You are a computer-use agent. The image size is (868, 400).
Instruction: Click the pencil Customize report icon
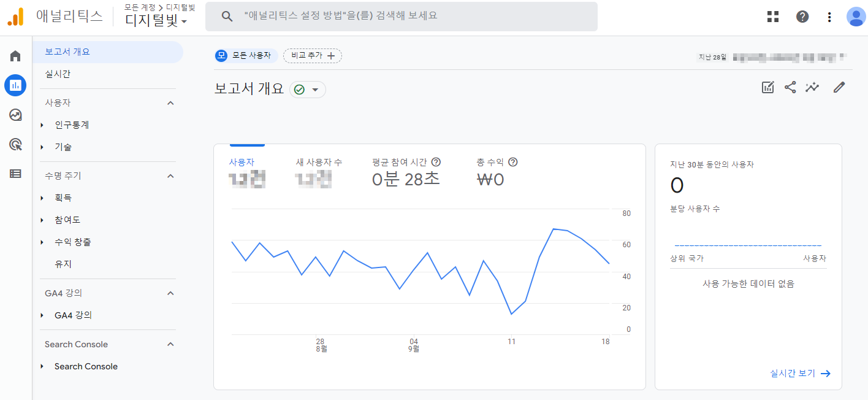pos(839,87)
